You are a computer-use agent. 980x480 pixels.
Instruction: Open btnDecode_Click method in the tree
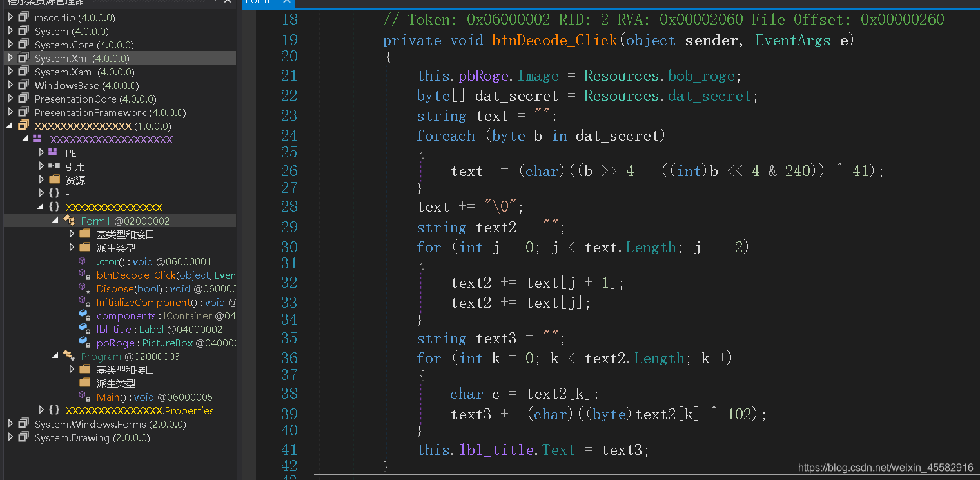click(166, 275)
